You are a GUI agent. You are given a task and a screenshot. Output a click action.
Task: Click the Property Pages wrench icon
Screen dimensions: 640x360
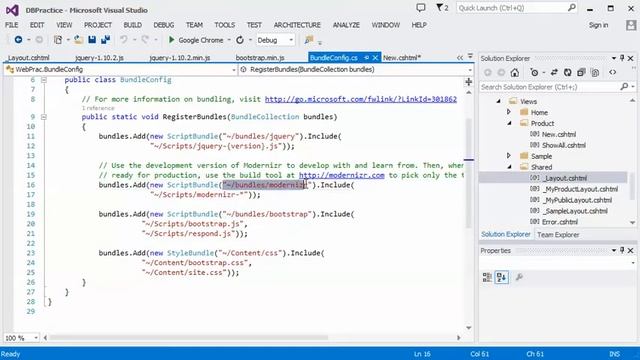[x=519, y=278]
